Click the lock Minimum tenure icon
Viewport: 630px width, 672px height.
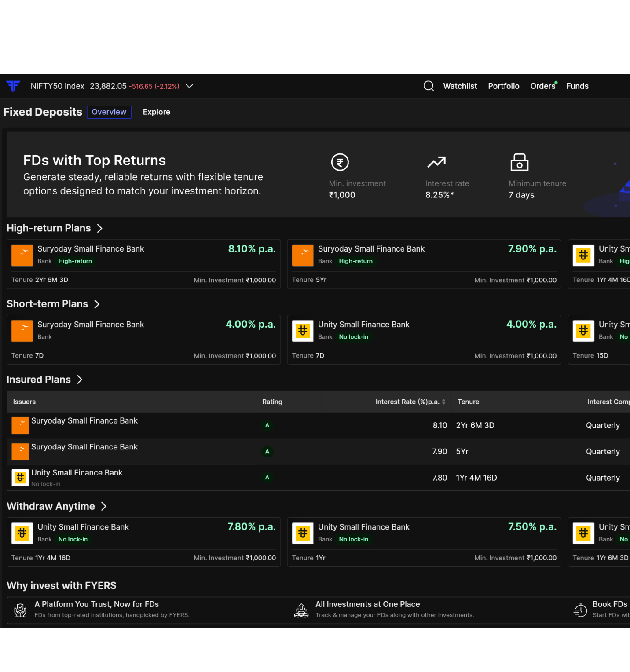519,162
